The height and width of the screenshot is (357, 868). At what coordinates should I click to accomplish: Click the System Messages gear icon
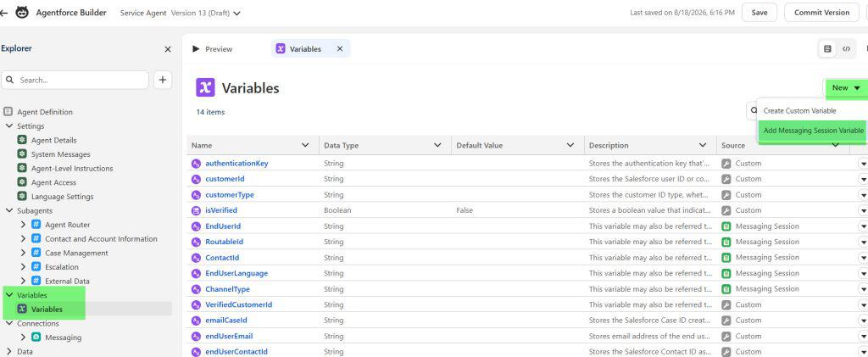coord(22,153)
